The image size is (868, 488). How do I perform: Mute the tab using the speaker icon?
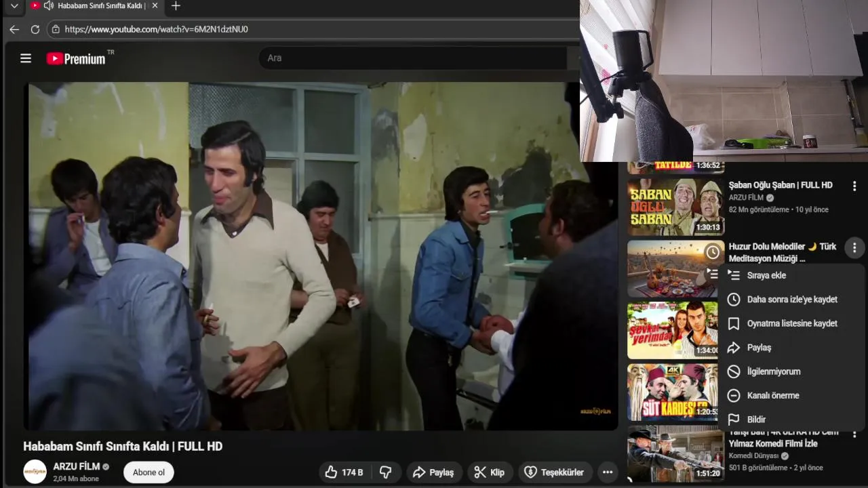(48, 5)
